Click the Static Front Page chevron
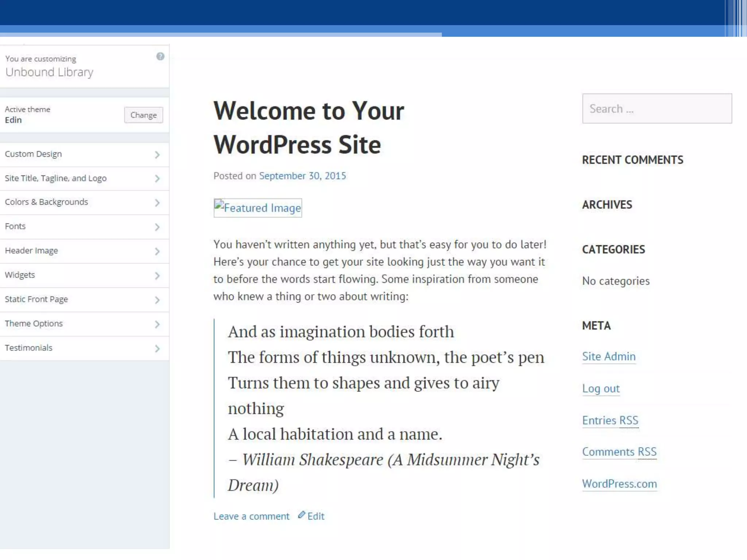Viewport: 747px width, 560px height. (x=157, y=300)
